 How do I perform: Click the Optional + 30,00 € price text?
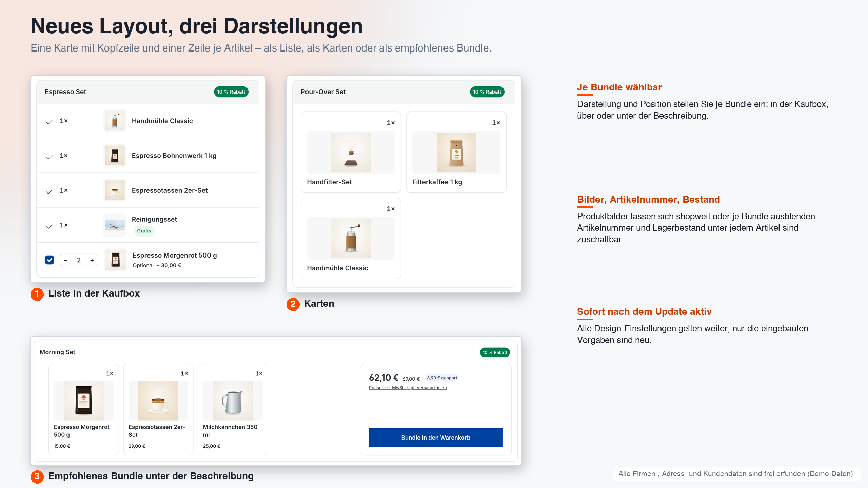[157, 265]
